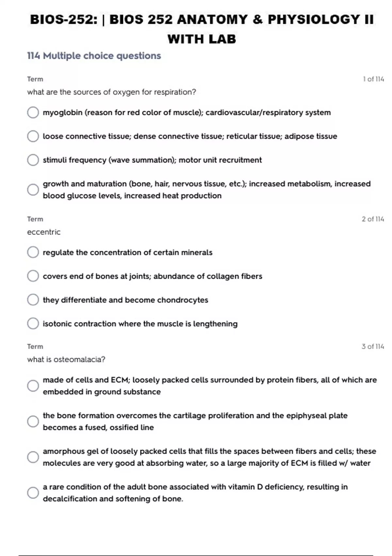Image resolution: width=392 pixels, height=556 pixels.
Task: Click the term 'eccentric'
Action: tap(44, 232)
